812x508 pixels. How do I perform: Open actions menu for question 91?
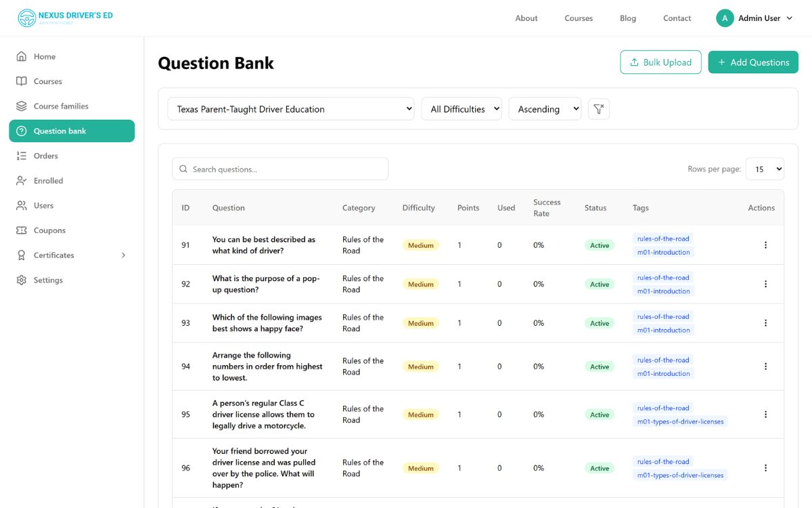point(765,245)
